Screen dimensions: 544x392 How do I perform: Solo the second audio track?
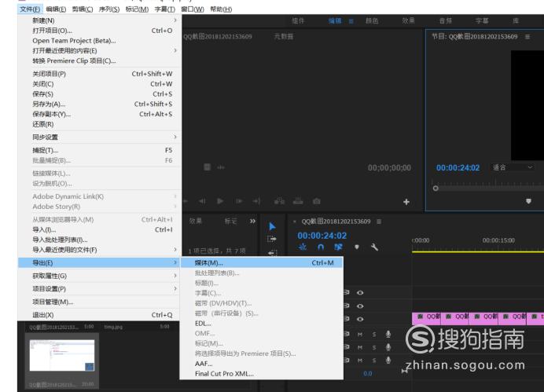point(374,347)
